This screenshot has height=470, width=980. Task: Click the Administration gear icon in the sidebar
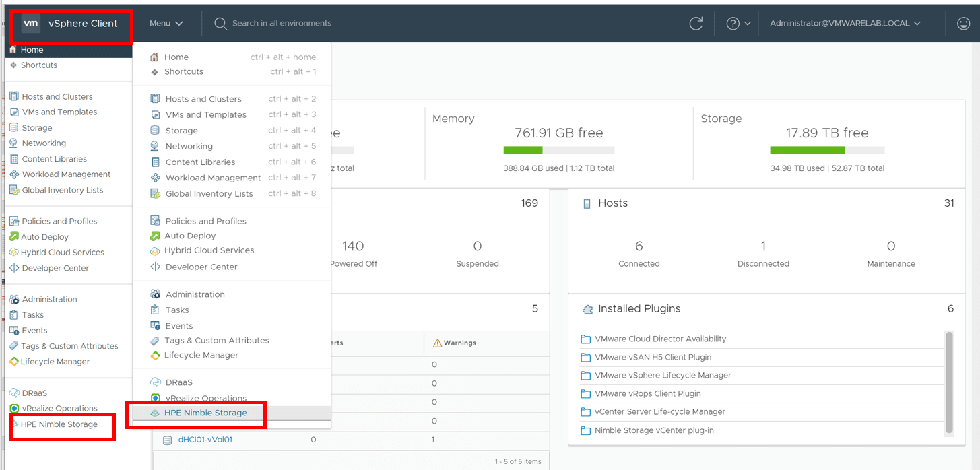[x=14, y=299]
